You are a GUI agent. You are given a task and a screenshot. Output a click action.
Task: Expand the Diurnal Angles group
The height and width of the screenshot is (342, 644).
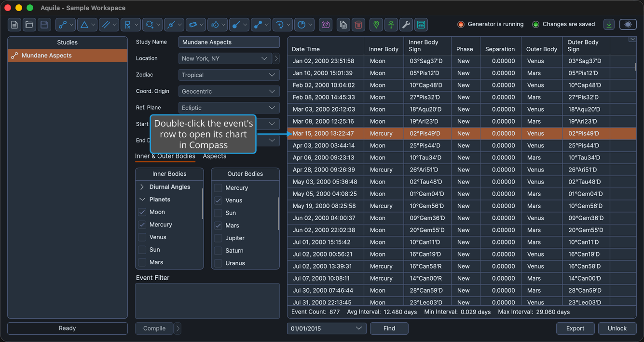(142, 187)
